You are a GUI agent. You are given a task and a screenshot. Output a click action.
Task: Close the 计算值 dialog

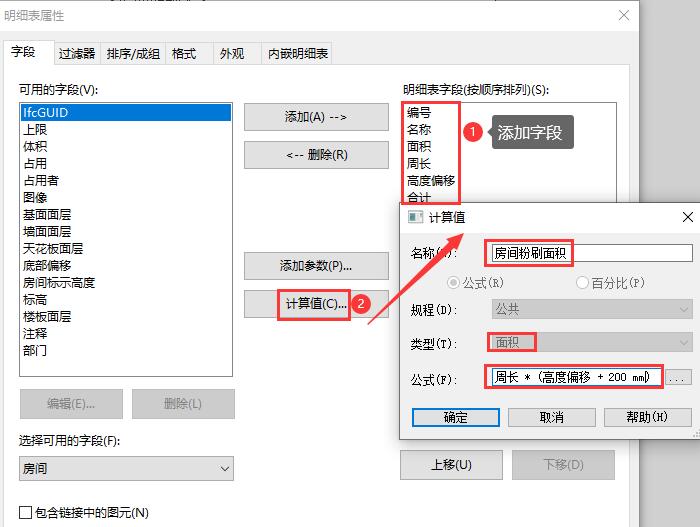point(688,217)
